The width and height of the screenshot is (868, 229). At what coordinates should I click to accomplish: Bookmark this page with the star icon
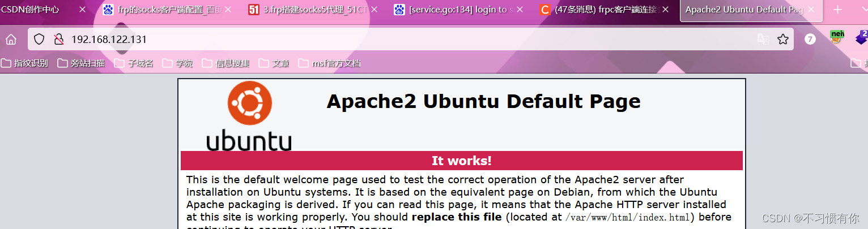click(x=783, y=39)
